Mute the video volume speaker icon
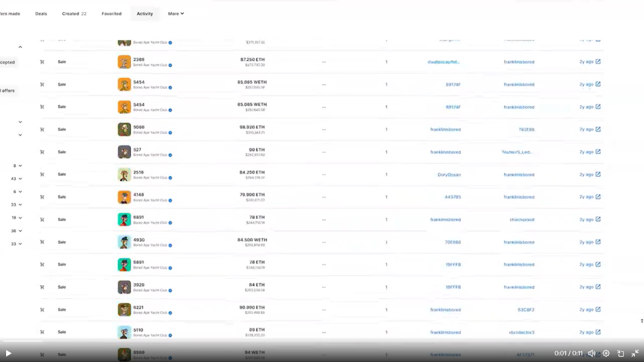644x362 pixels. click(x=591, y=353)
